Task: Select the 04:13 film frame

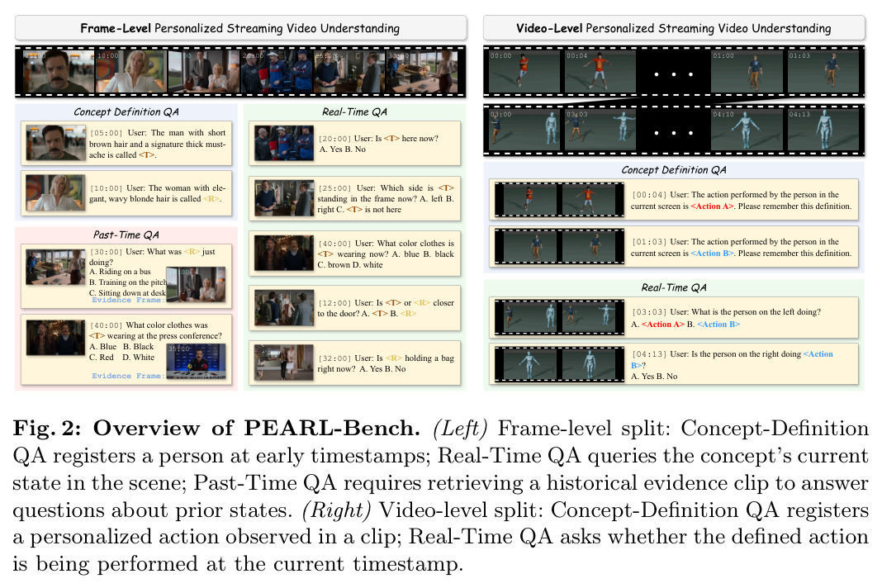Action: tap(823, 130)
